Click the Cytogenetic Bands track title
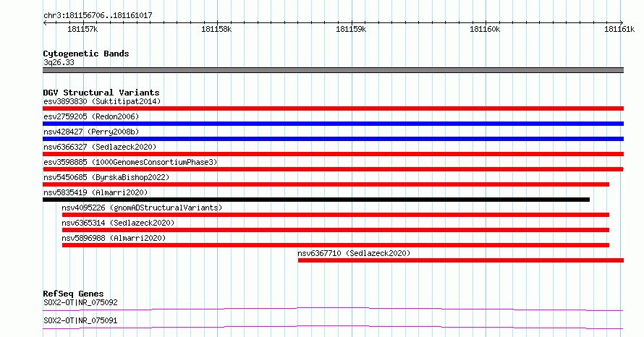 click(86, 54)
